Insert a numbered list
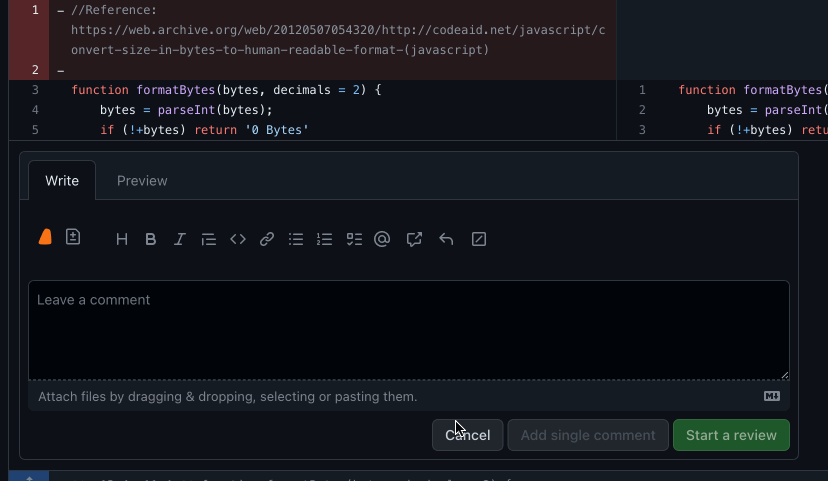The image size is (828, 481). 324,239
